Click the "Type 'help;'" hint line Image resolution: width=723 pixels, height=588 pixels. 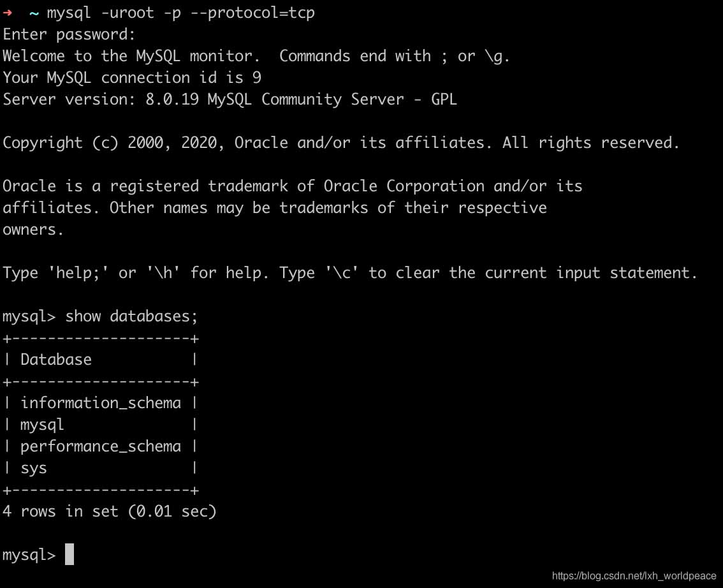click(350, 273)
